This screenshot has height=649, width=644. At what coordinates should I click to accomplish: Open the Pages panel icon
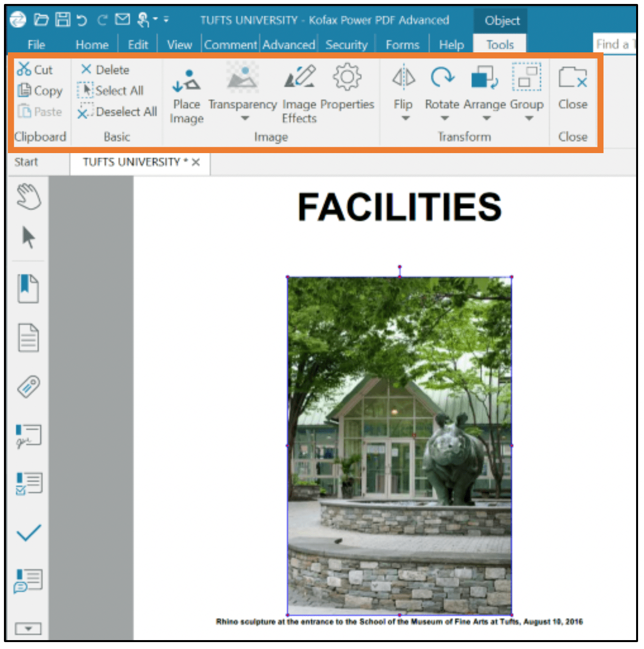point(28,336)
